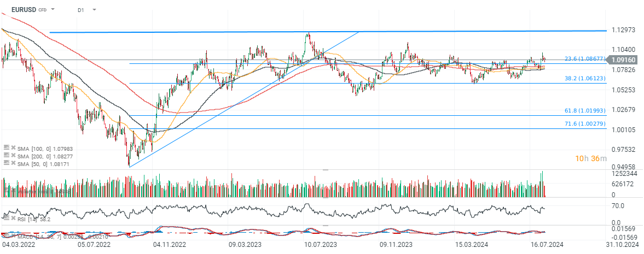Select the 61.8 Fibonacci level label
The width and height of the screenshot is (644, 254).
(584, 110)
